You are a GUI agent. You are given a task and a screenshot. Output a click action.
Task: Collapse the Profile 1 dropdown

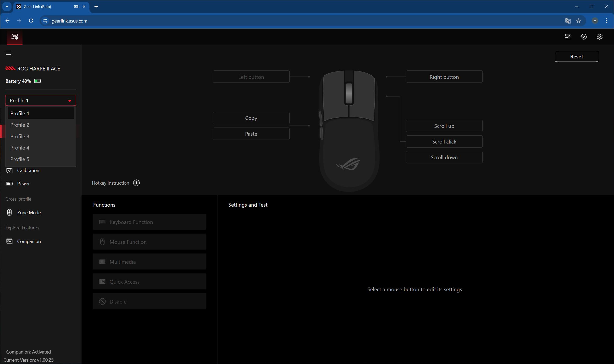[x=41, y=101]
